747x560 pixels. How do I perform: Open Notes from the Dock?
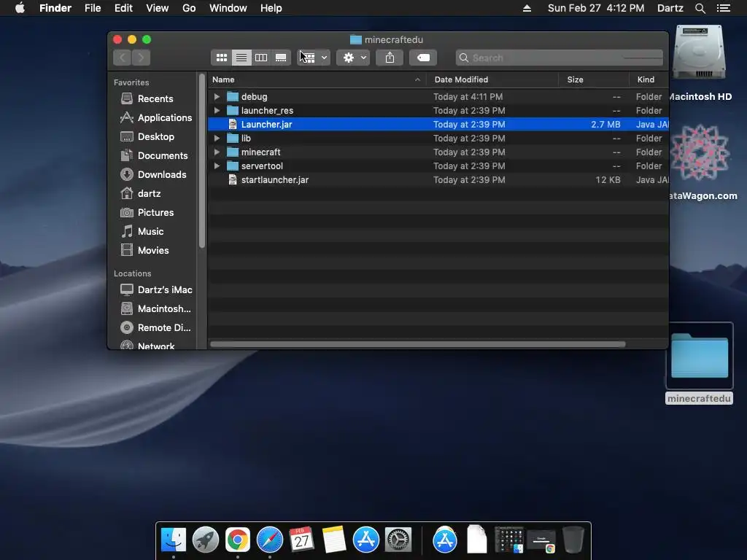click(x=333, y=540)
